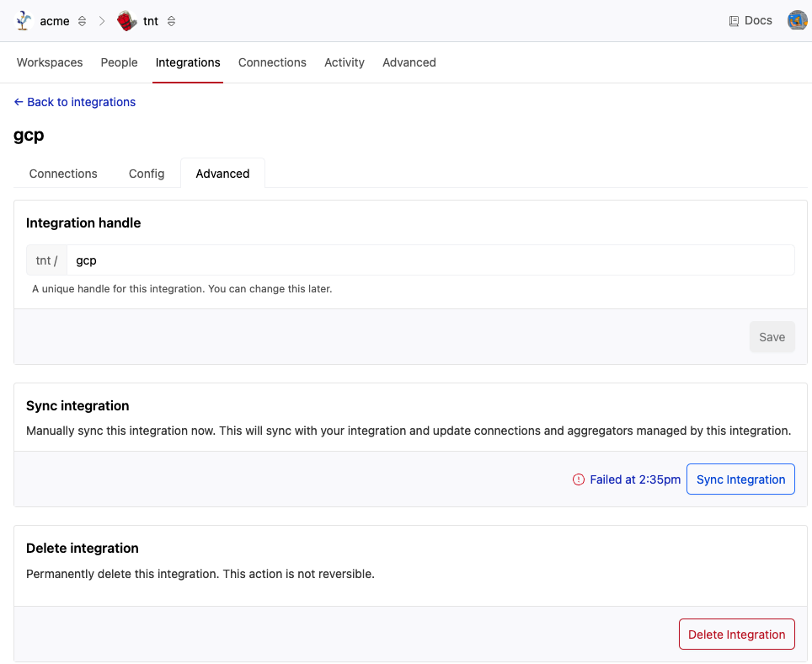Screen dimensions: 812x664
Task: Click Back to integrations link
Action: pos(75,102)
